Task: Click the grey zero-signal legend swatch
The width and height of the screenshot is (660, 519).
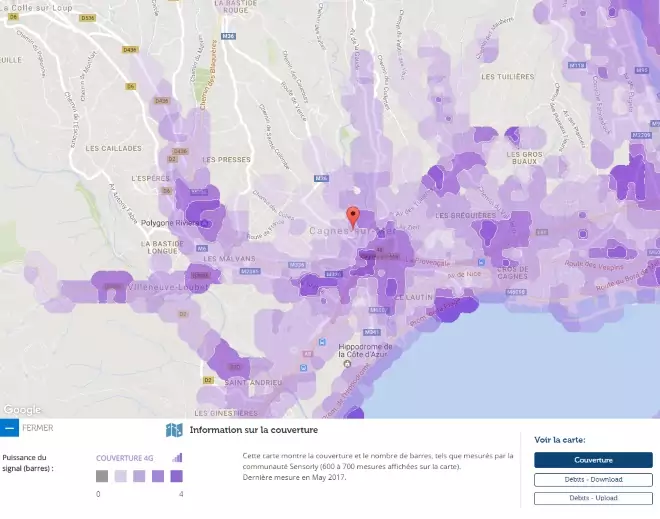Action: click(102, 476)
